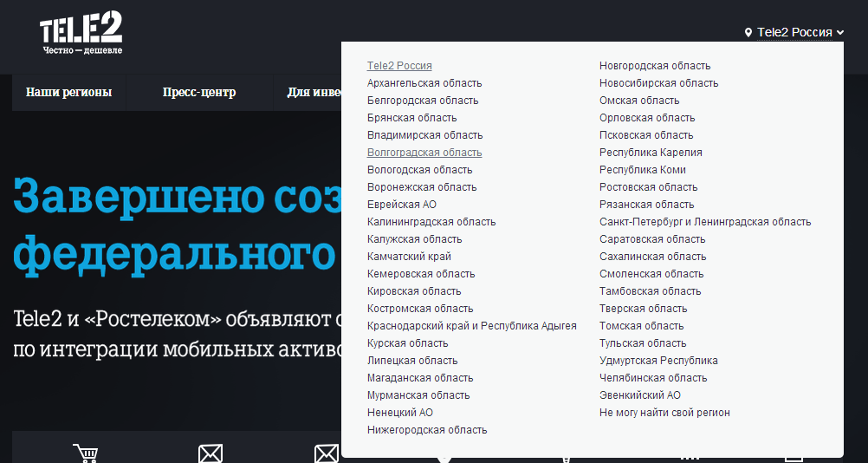Choose Краснодарский край и Республика Адыгея

pyautogui.click(x=471, y=326)
